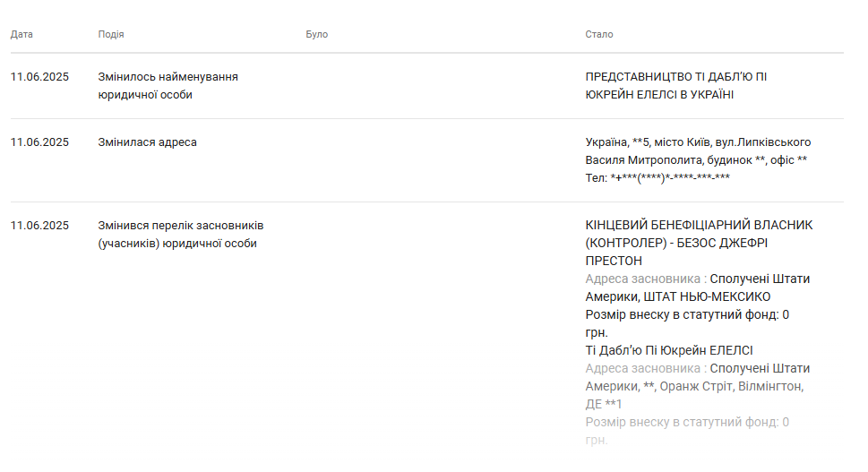Click the "Дата" column header
Image resolution: width=868 pixels, height=472 pixels.
pos(21,34)
